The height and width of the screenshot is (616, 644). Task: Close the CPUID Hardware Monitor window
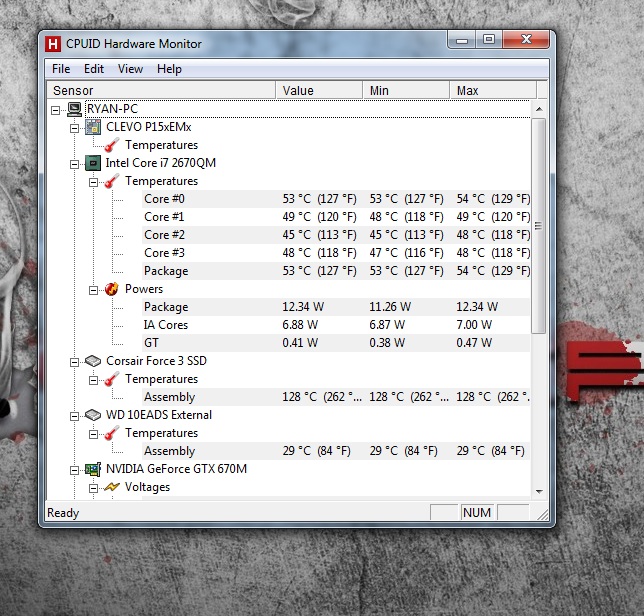pos(526,40)
